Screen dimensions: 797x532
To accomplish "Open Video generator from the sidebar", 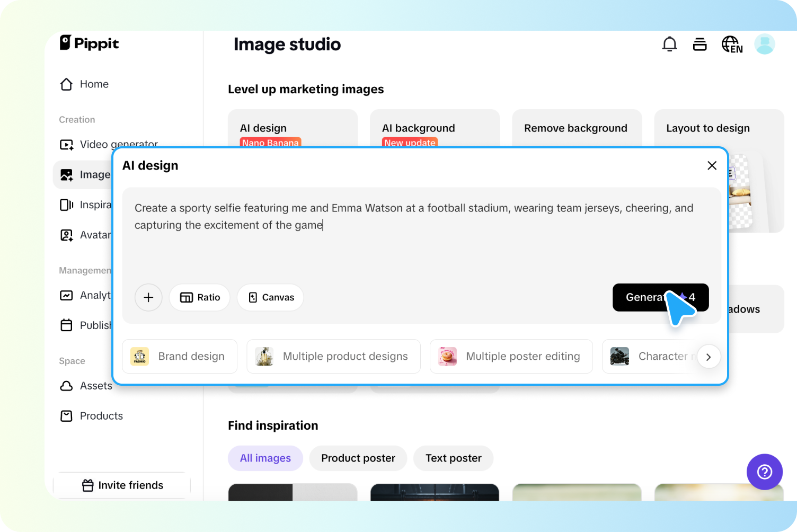I will click(118, 144).
